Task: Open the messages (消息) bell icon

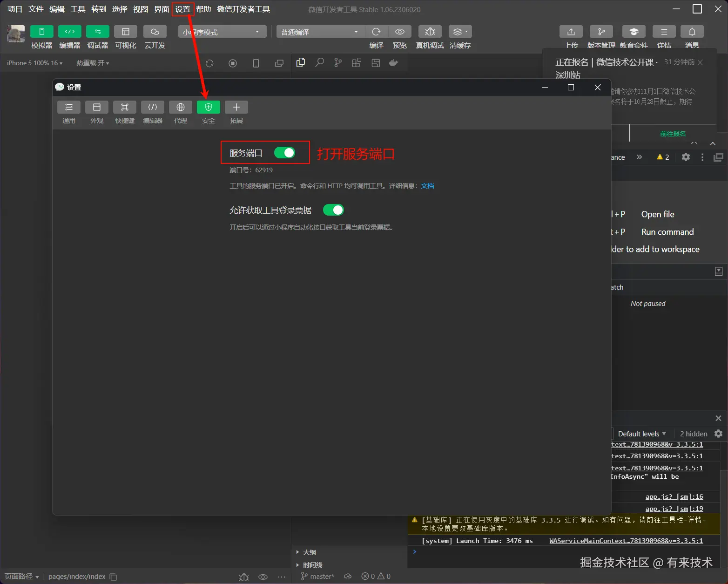Action: point(692,31)
